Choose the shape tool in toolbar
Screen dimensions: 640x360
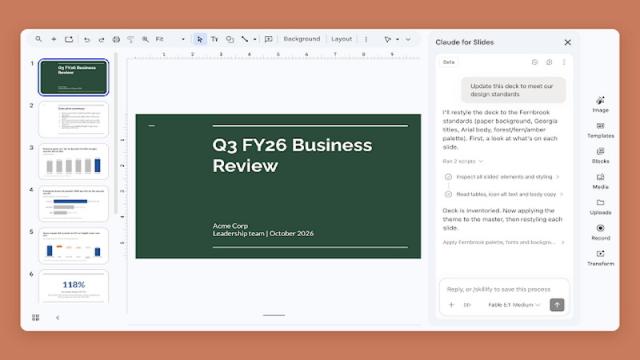[230, 39]
